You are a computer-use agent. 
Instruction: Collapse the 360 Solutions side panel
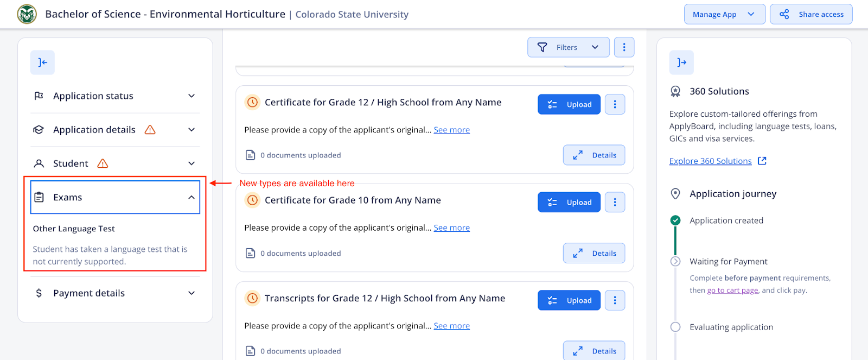(681, 62)
